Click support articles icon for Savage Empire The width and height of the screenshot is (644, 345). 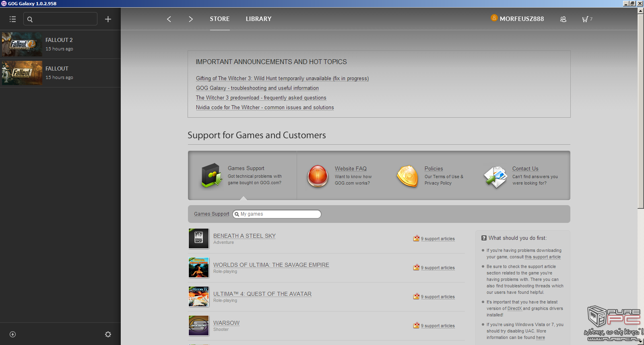coord(416,267)
